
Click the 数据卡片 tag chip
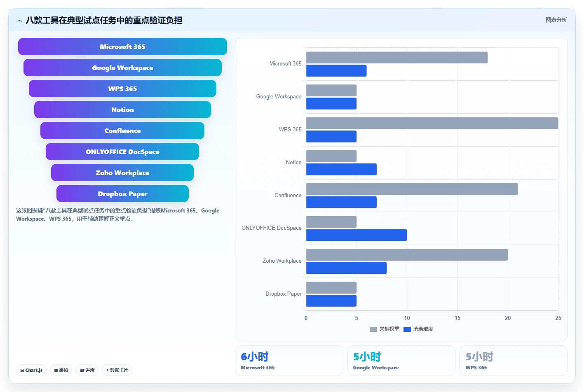click(x=117, y=370)
